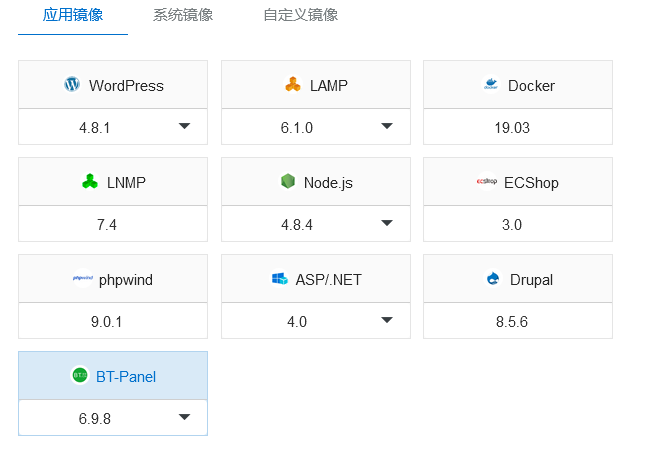Click the Node.js hexagon icon

pos(287,182)
